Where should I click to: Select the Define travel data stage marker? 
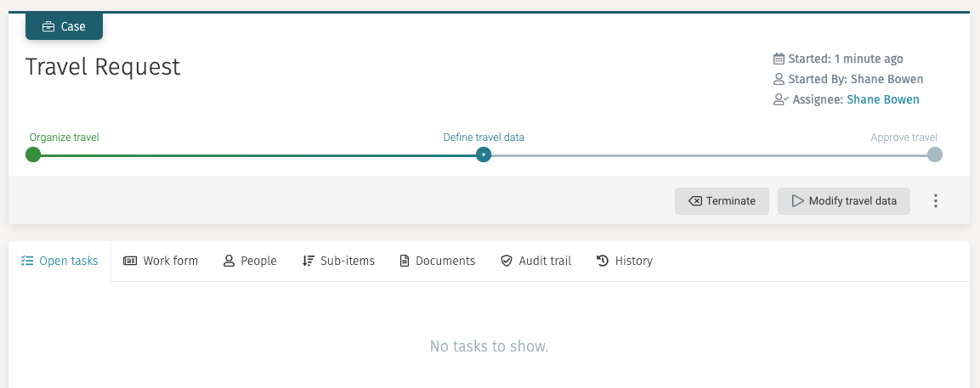point(484,155)
